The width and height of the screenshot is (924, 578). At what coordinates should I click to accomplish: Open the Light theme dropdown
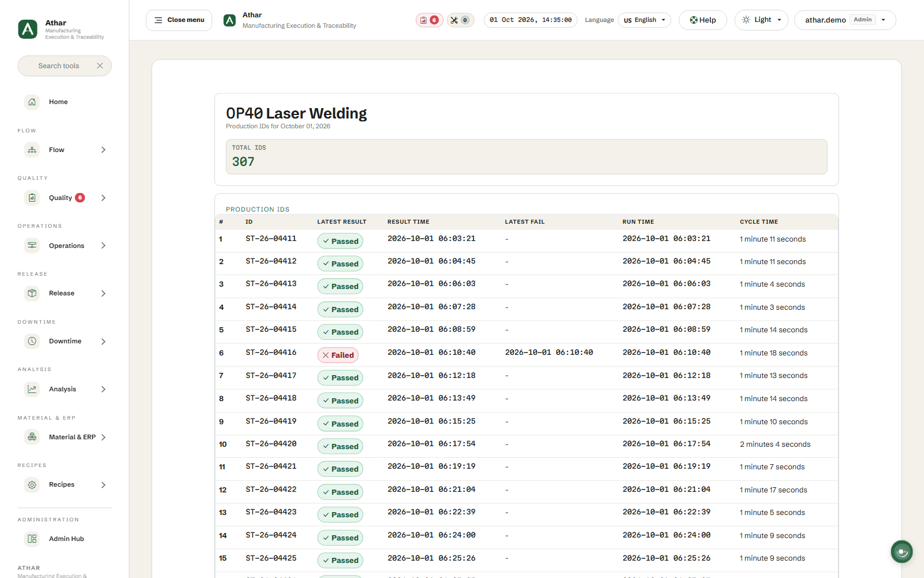pyautogui.click(x=761, y=20)
